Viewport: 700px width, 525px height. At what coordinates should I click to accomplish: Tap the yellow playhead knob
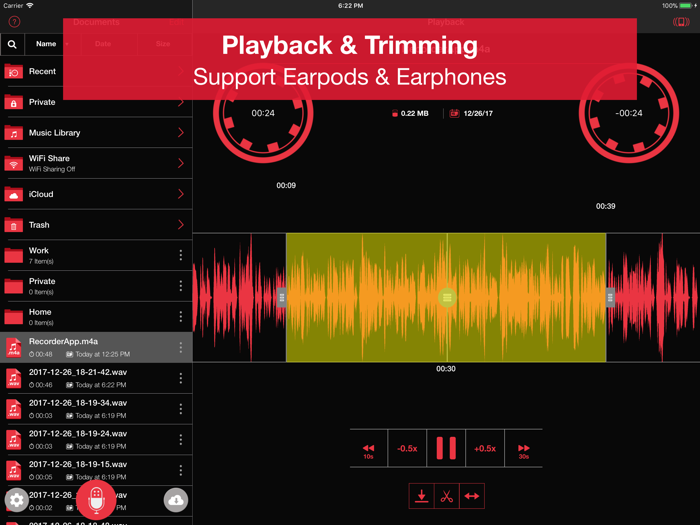click(x=447, y=298)
